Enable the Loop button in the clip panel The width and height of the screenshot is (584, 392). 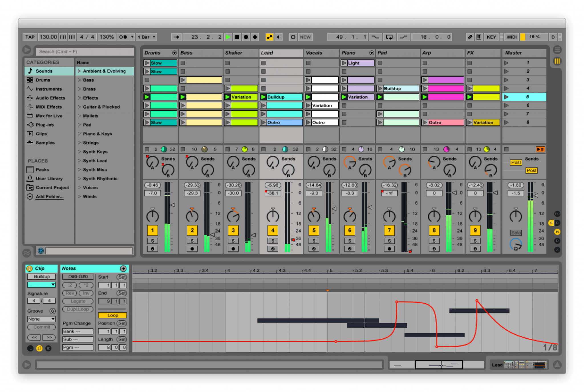click(x=112, y=315)
